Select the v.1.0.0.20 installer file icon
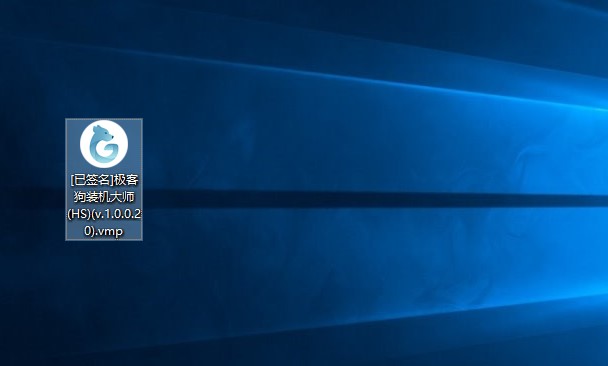The image size is (608, 366). tap(104, 179)
